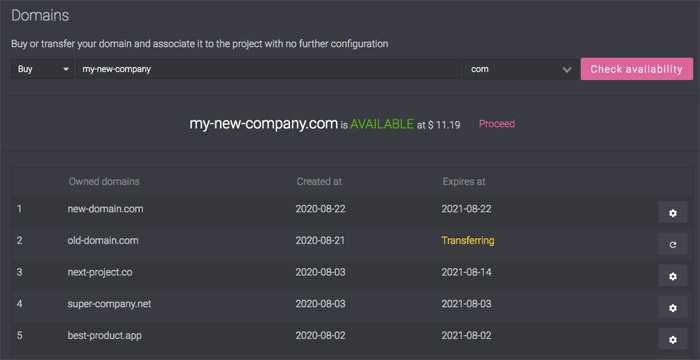Open settings gear for new-domain.com
The image size is (700, 360).
(673, 212)
